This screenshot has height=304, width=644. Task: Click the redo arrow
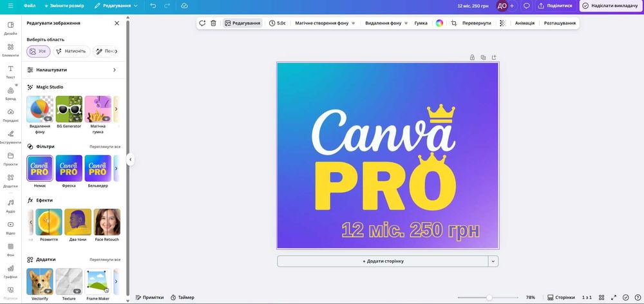(167, 6)
